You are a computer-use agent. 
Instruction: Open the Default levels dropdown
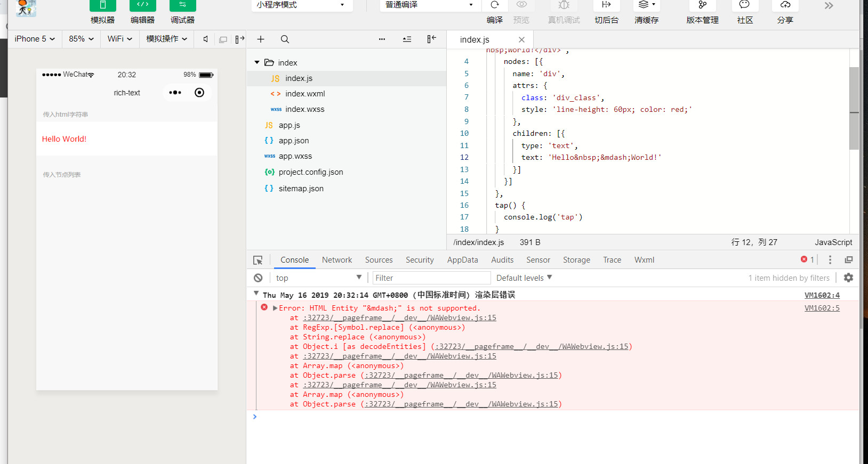point(524,278)
